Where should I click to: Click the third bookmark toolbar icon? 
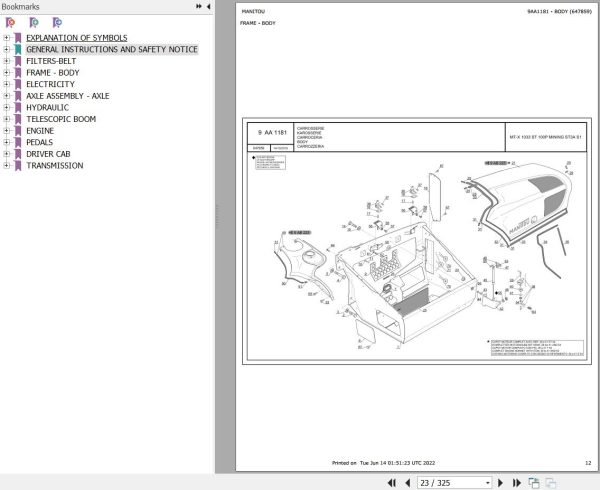57,23
